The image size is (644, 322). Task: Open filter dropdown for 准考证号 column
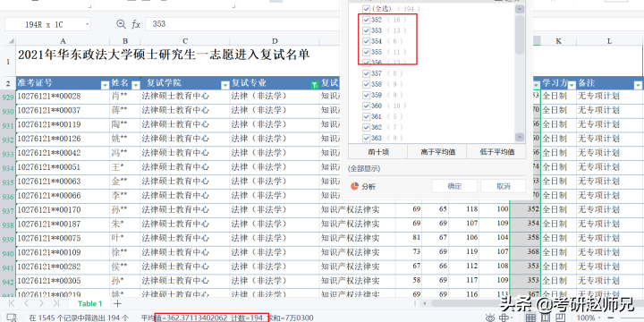coord(105,85)
